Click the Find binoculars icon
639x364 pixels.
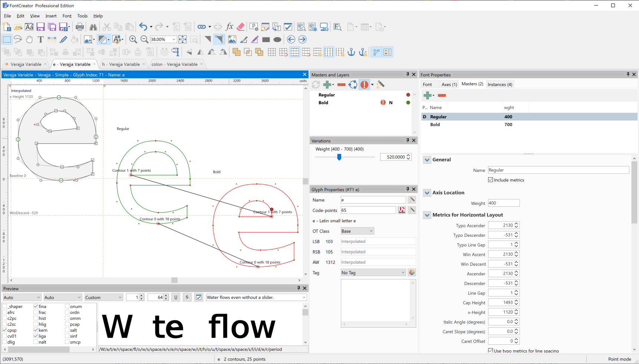93,27
